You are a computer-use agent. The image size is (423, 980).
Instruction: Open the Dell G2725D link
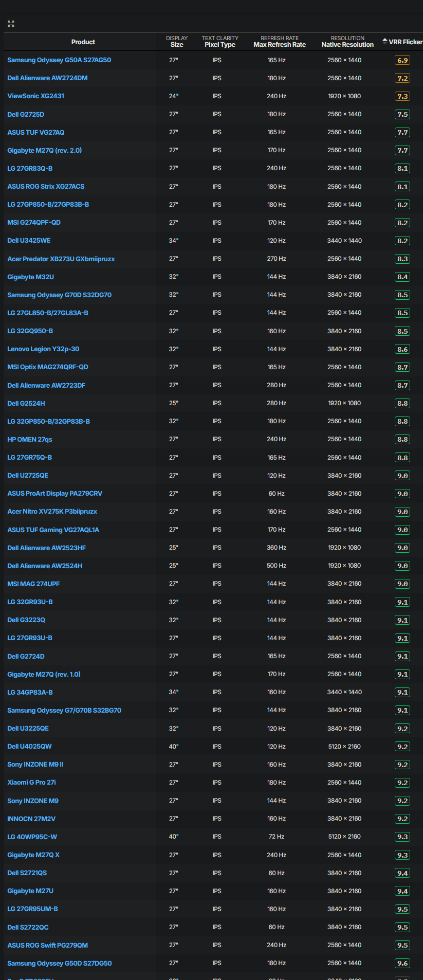pyautogui.click(x=26, y=114)
